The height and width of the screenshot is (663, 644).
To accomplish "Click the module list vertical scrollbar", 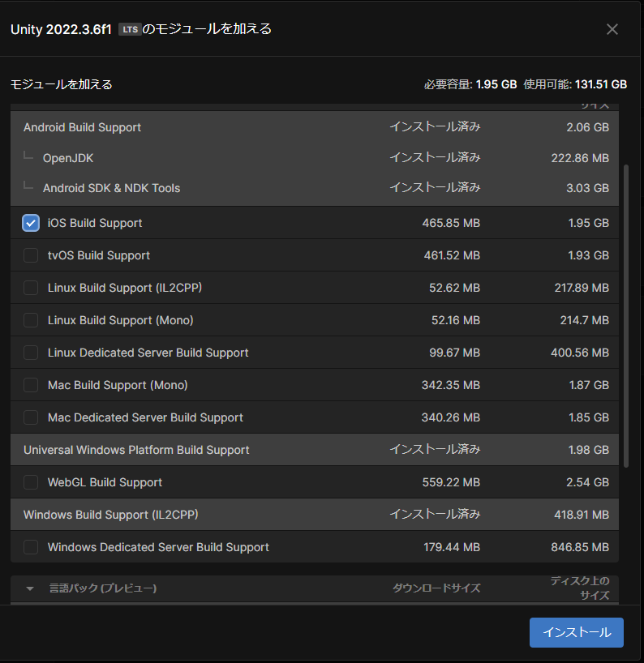I will pyautogui.click(x=625, y=314).
